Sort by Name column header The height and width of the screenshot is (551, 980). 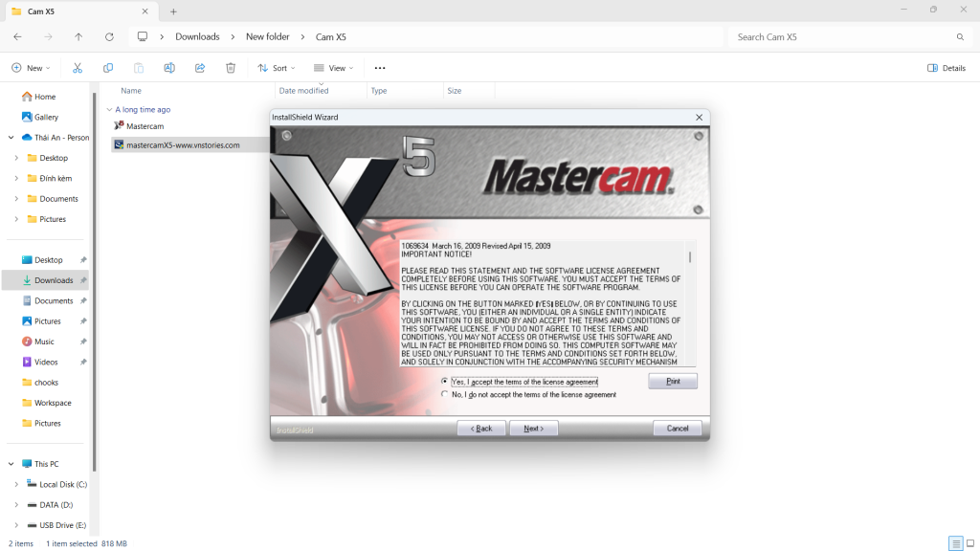(131, 91)
